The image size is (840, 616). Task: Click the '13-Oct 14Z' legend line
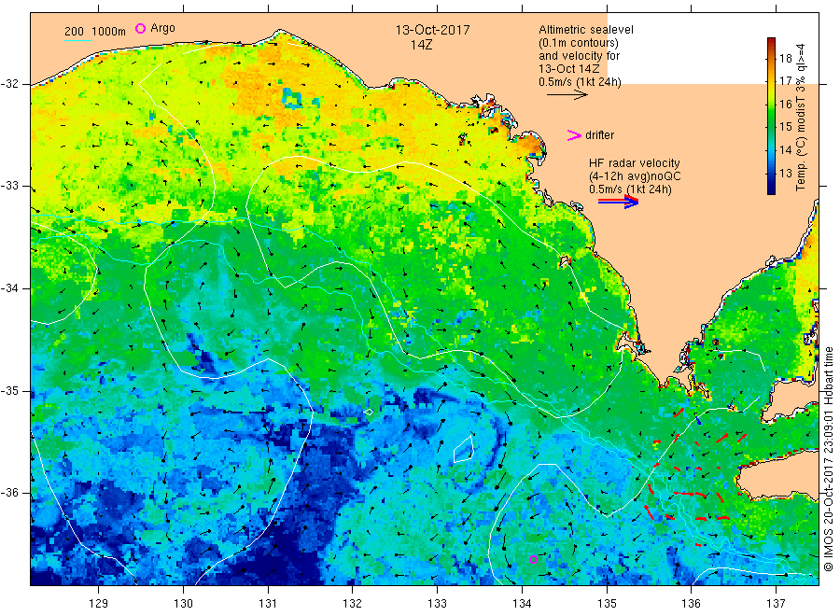pyautogui.click(x=569, y=69)
